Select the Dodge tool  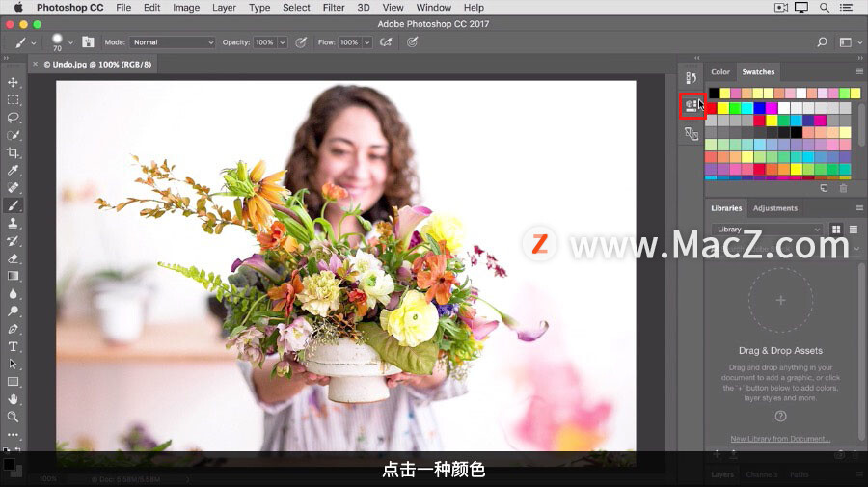13,311
